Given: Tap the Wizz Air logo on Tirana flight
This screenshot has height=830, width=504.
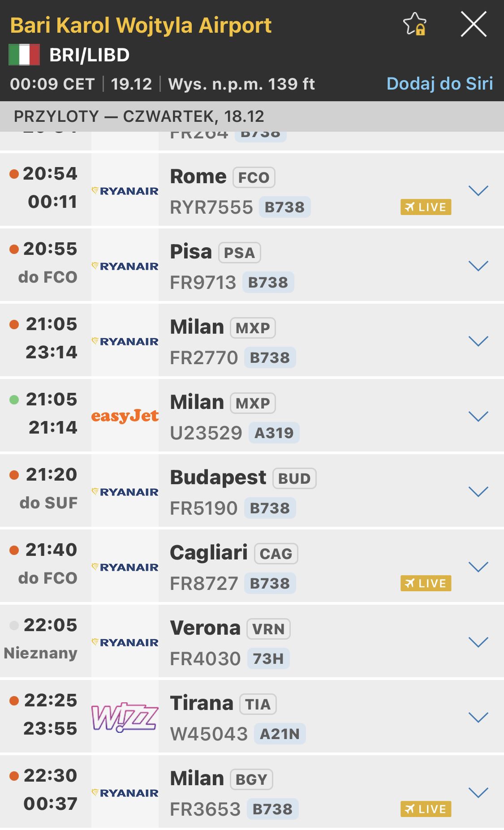Looking at the screenshot, I should coord(125,717).
